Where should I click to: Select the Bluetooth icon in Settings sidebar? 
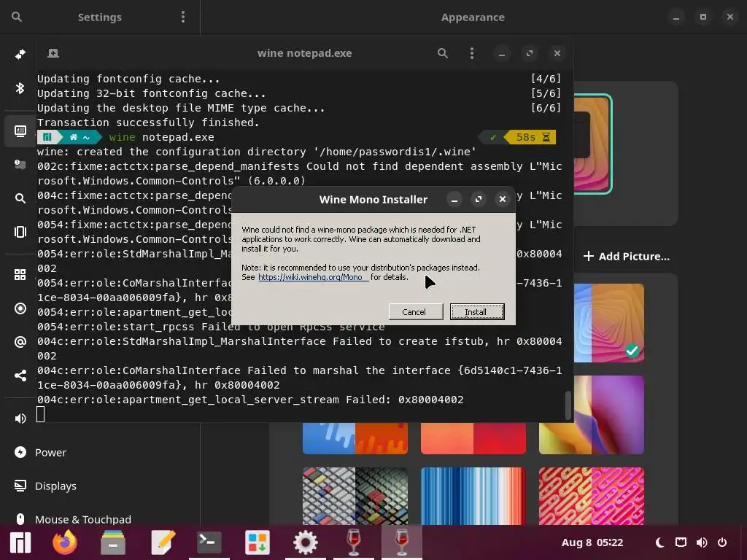20,88
